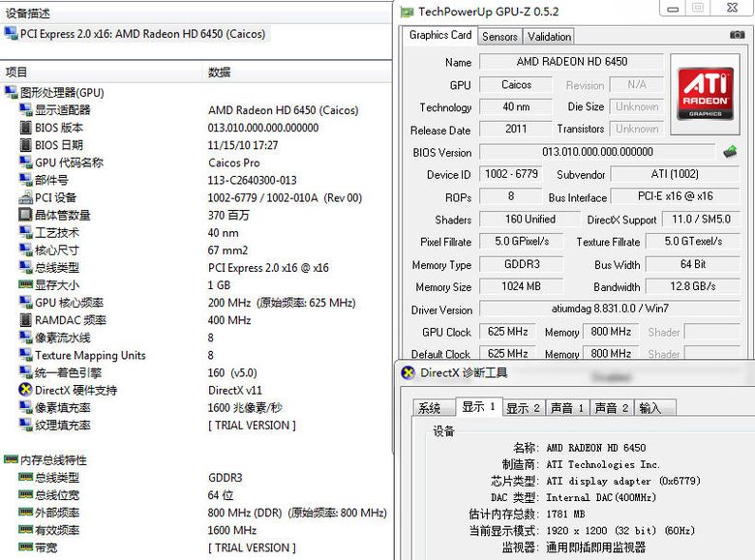Image resolution: width=755 pixels, height=560 pixels.
Task: Select the 显示 1 tab
Action: tap(478, 406)
